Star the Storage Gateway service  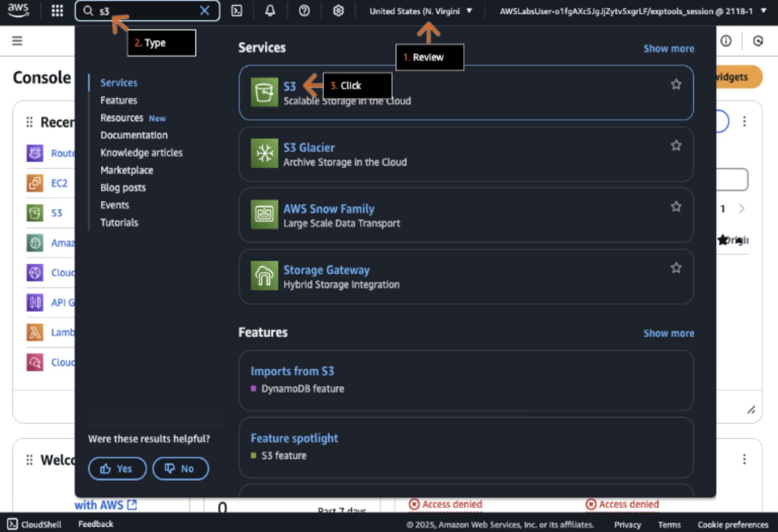pos(676,268)
